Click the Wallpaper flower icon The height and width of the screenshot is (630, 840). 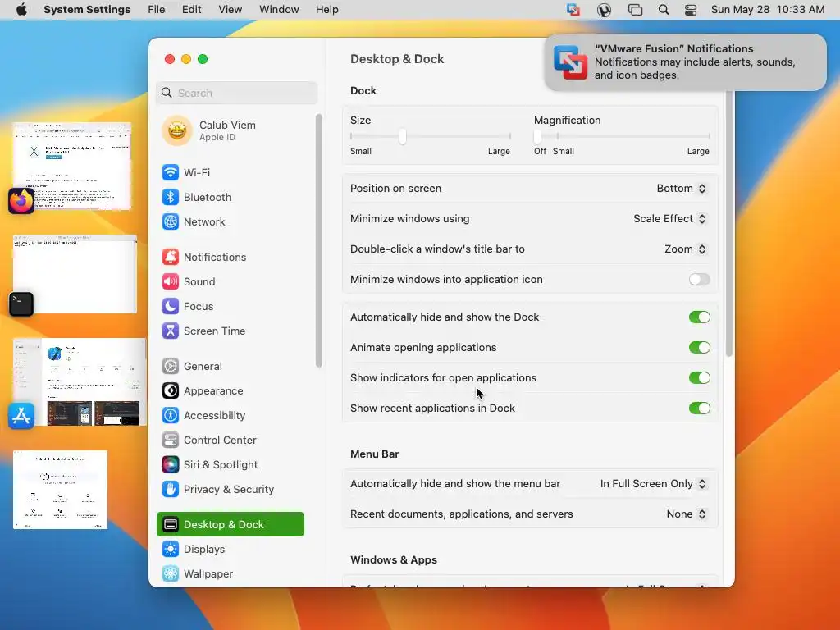click(171, 573)
